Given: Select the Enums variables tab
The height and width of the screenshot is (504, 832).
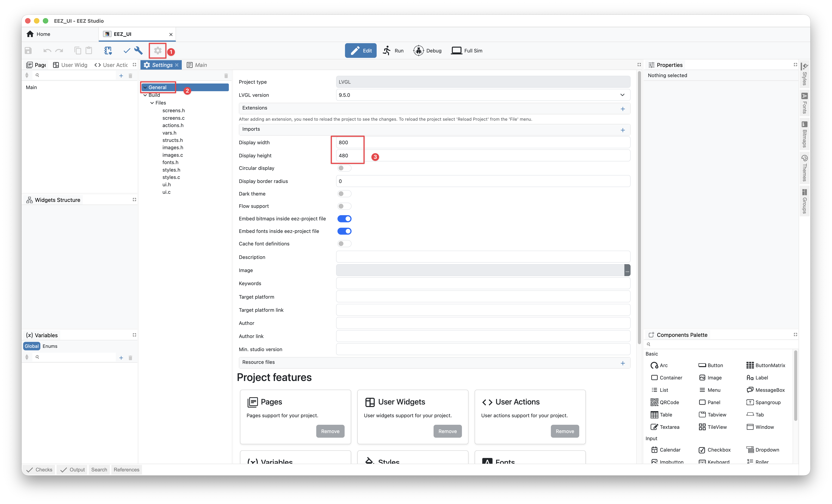Looking at the screenshot, I should click(x=50, y=346).
